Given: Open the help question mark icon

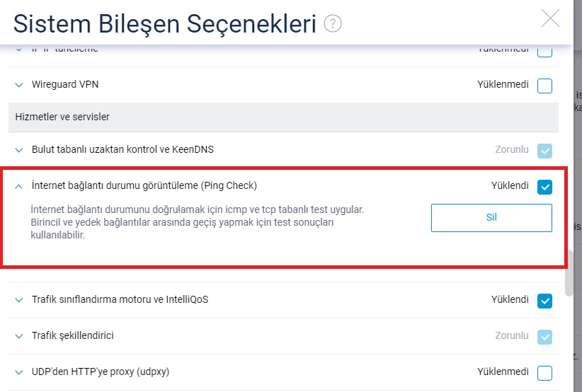Looking at the screenshot, I should (x=333, y=24).
